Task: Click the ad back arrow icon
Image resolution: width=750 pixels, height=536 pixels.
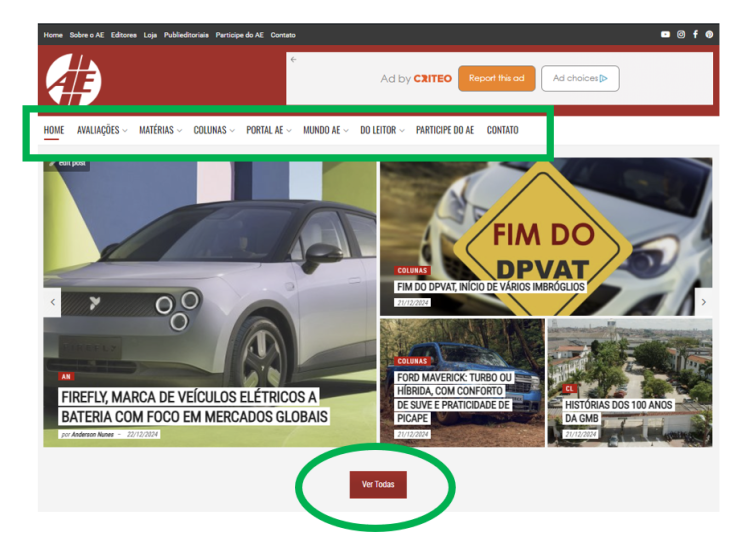Action: [x=294, y=60]
